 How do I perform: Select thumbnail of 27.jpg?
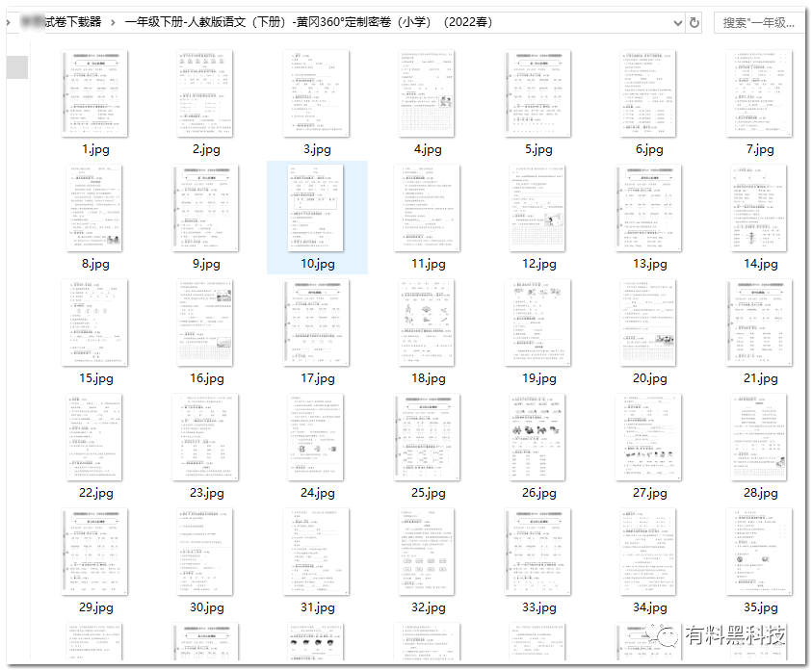649,437
